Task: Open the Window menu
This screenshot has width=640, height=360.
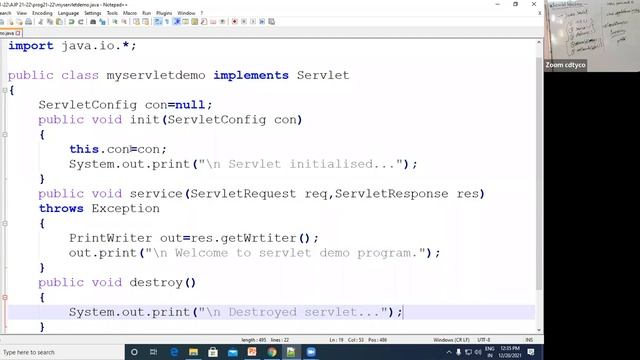Action: tap(186, 13)
